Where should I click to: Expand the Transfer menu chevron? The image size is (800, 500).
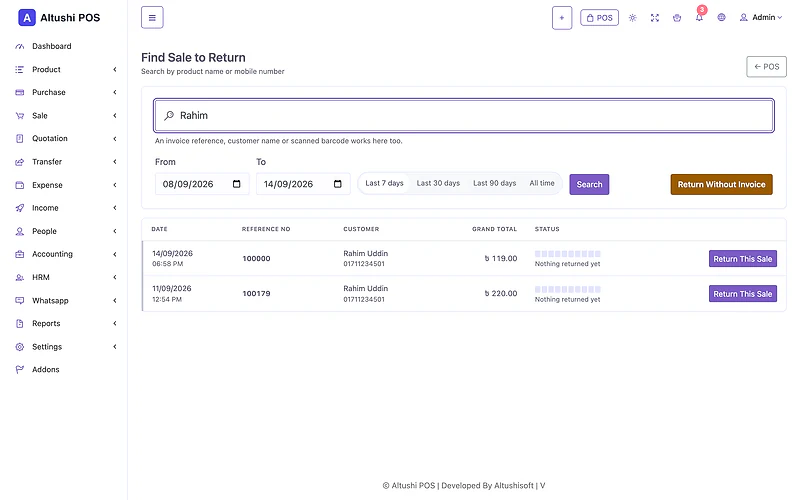point(115,162)
